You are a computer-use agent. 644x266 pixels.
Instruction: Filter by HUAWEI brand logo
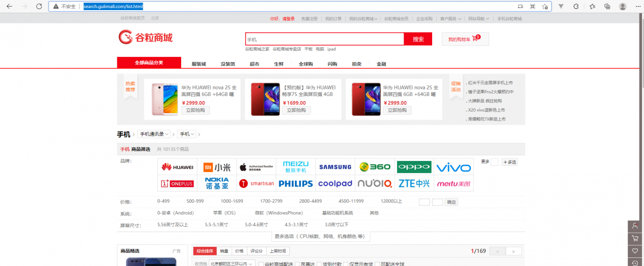[x=177, y=167]
